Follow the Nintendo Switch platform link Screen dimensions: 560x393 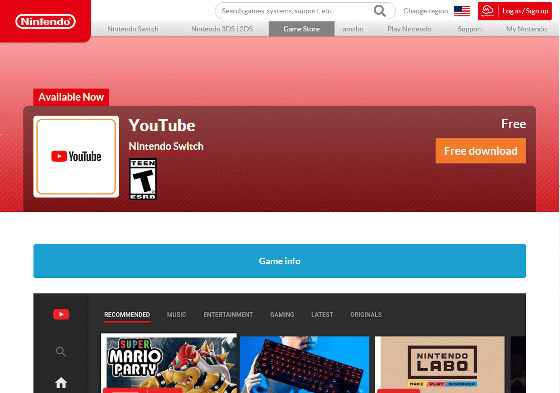click(166, 146)
